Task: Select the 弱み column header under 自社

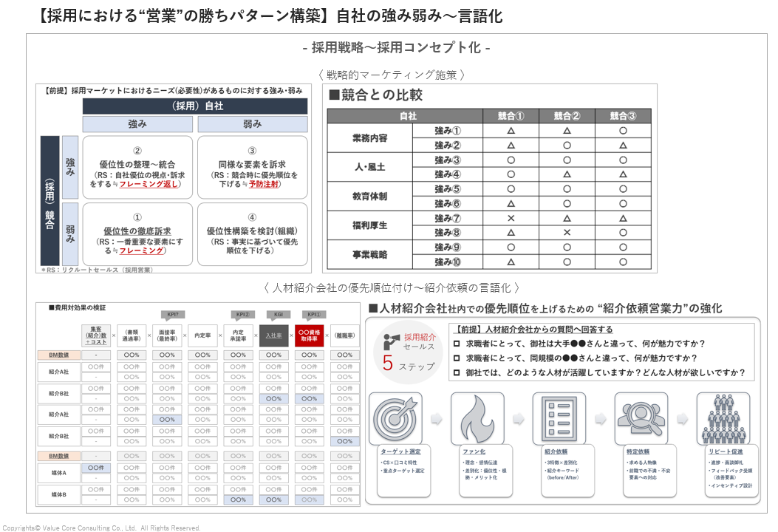Action: tap(252, 124)
